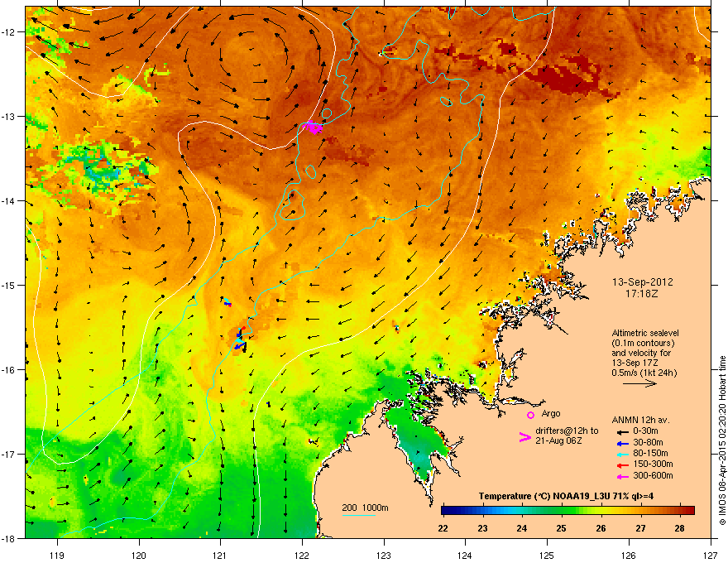This screenshot has height=563, width=728.
Task: Click the 30-80m depth label
Action: point(648,443)
